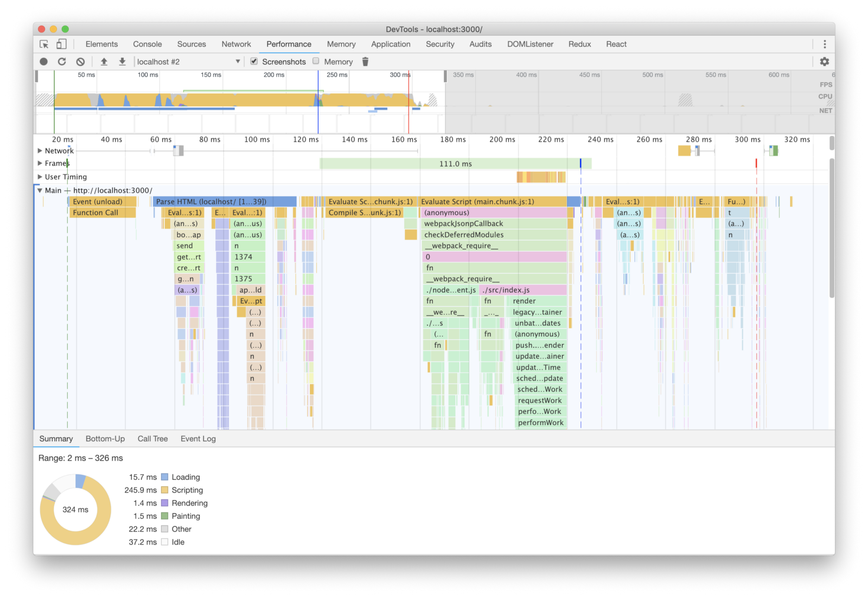Uncheck the Screenshots checkbox
868x599 pixels.
click(x=254, y=61)
